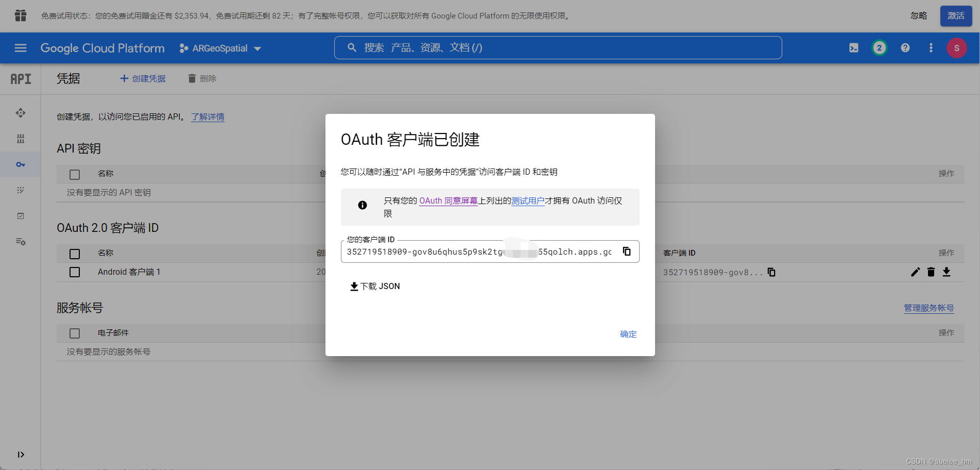The image size is (980, 470).
Task: Click 名称 column header in API 密钥 table
Action: (106, 174)
